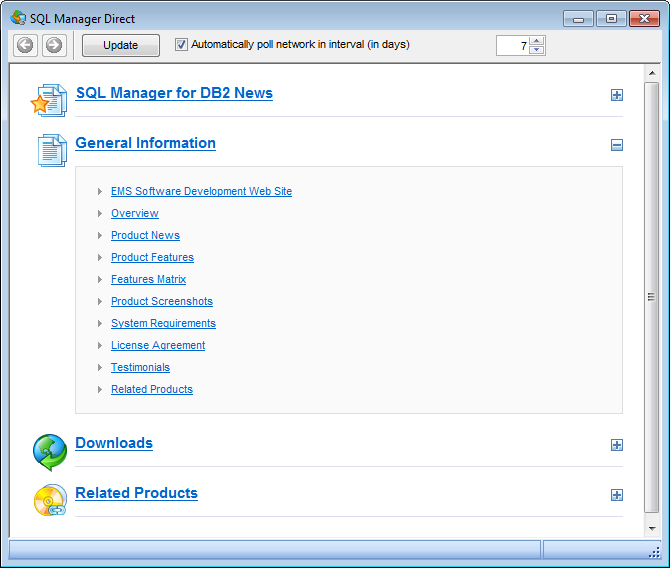Viewport: 670px width, 568px height.
Task: Expand the Related Products section with plus
Action: tap(617, 495)
